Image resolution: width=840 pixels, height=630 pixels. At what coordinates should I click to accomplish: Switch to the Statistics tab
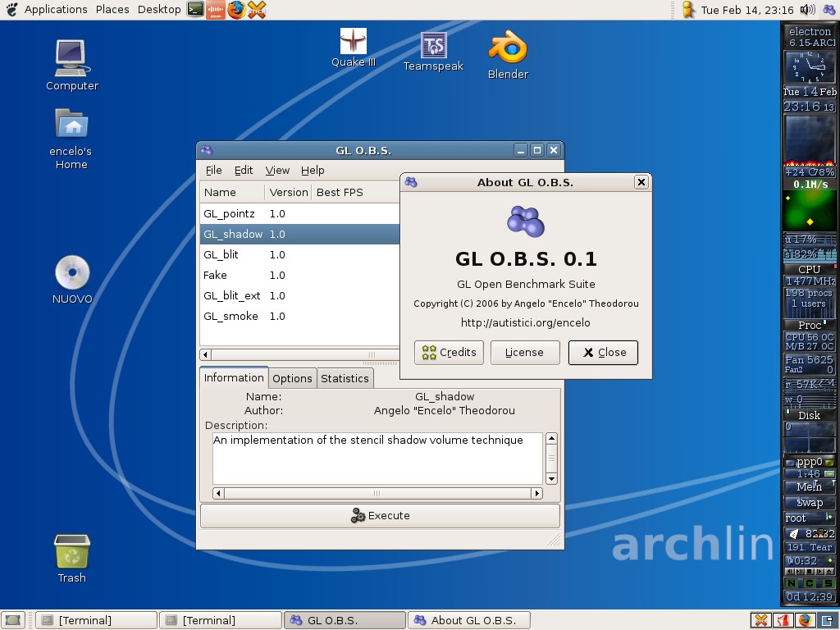pyautogui.click(x=345, y=378)
